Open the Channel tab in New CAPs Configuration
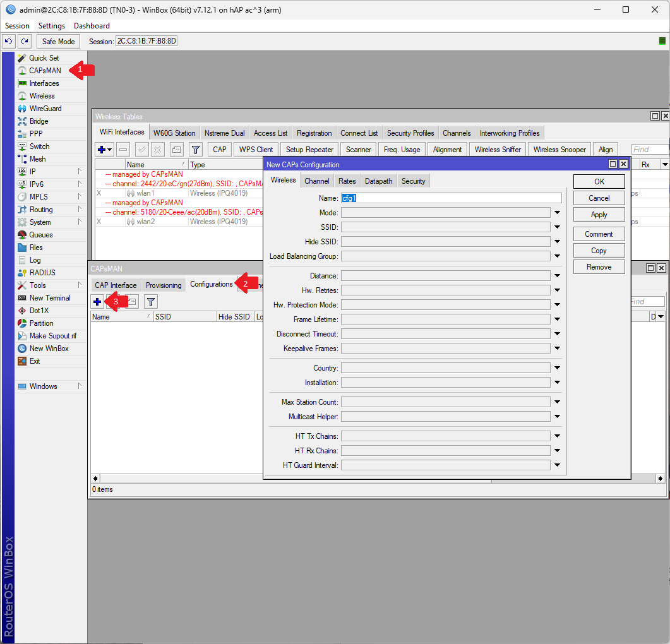Screen dimensions: 670x644 click(x=316, y=181)
